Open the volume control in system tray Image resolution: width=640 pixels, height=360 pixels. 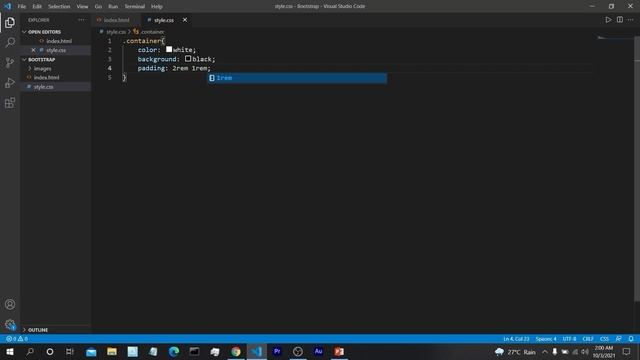pyautogui.click(x=585, y=351)
